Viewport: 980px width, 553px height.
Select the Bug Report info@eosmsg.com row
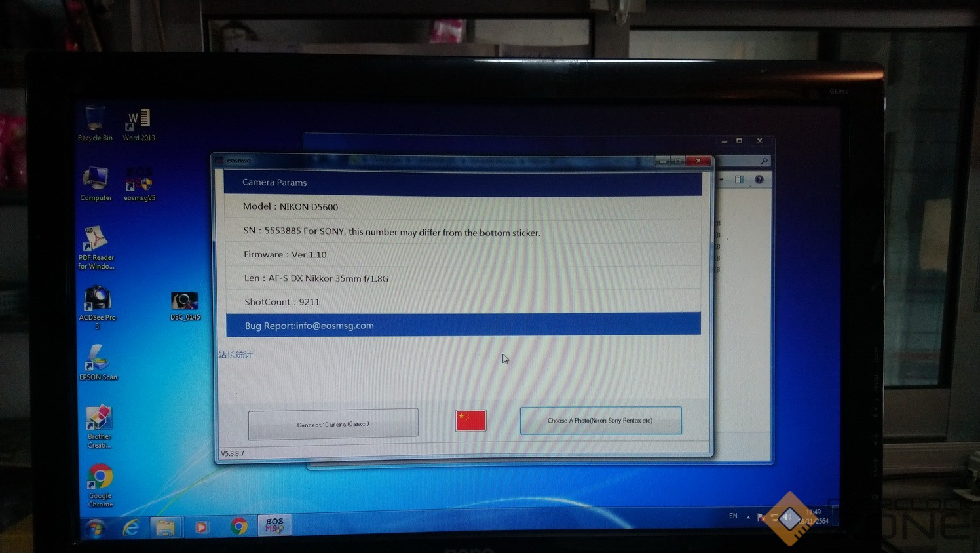[x=463, y=325]
